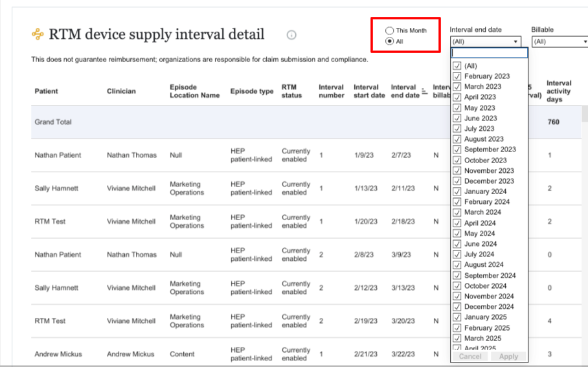This screenshot has width=588, height=367.
Task: Click the October 2024 filter label
Action: pos(485,285)
